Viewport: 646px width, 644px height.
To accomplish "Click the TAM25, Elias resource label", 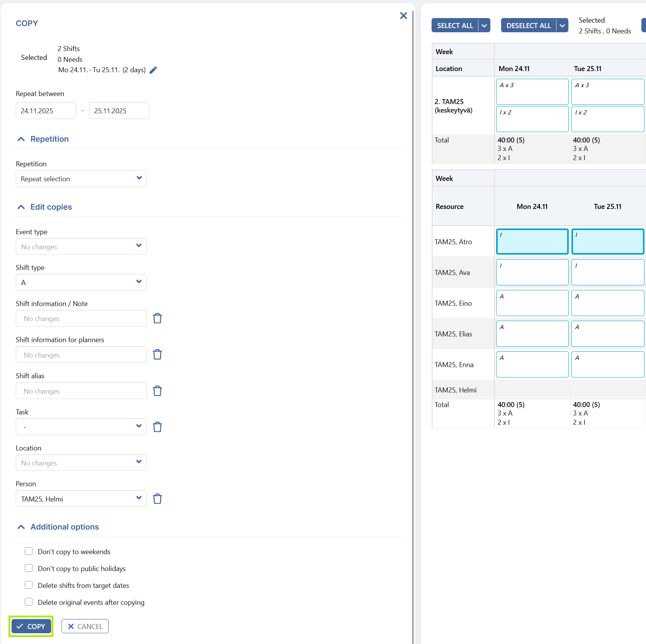I will [x=453, y=334].
